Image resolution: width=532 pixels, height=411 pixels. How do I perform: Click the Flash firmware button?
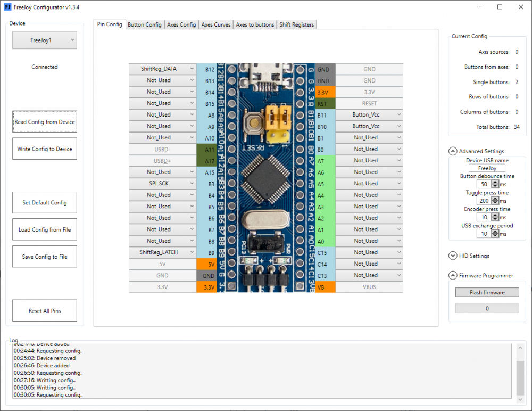[487, 292]
